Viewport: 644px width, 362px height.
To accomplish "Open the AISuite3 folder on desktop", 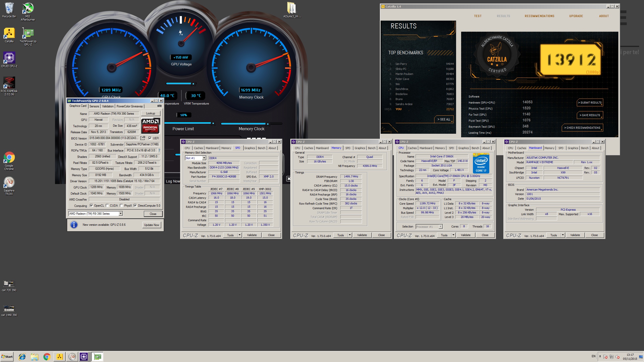I will point(292,10).
